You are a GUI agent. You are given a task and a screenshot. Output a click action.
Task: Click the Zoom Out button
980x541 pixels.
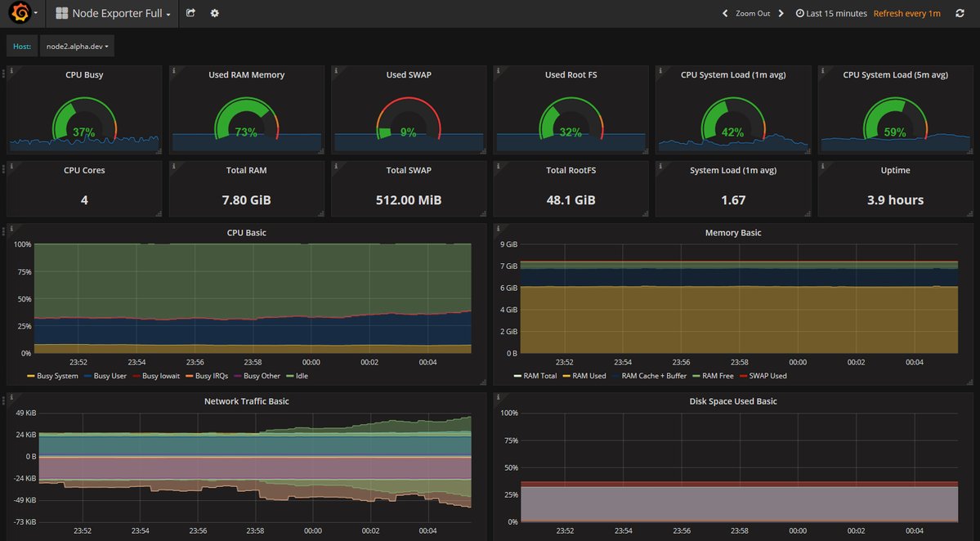point(753,13)
